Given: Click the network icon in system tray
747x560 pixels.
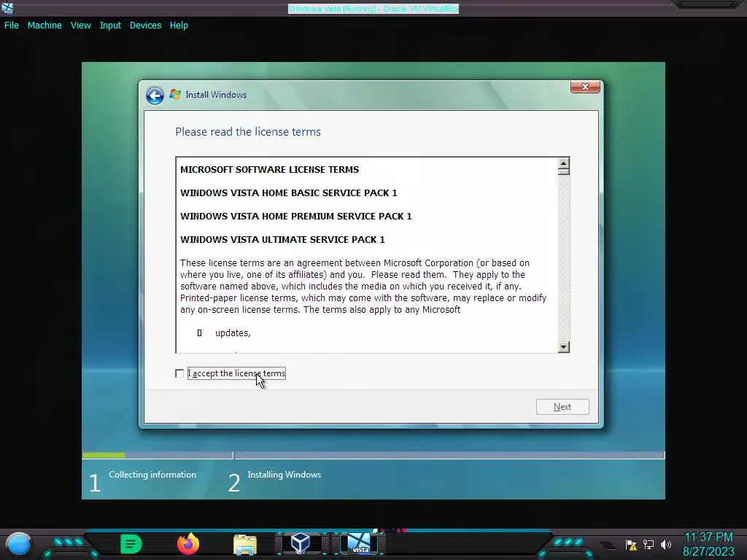Looking at the screenshot, I should click(x=649, y=544).
